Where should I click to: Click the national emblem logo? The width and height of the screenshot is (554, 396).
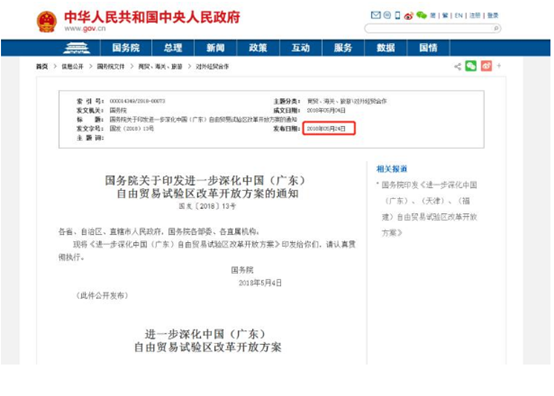point(47,22)
